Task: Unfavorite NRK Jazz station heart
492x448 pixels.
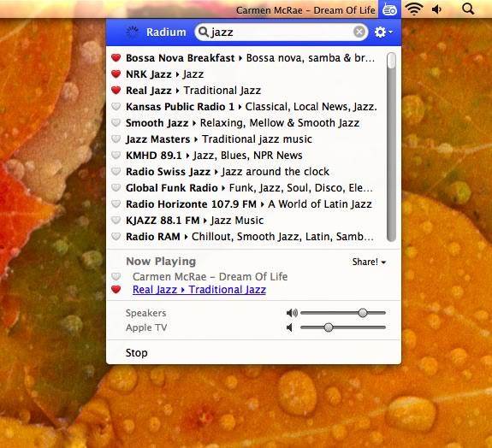Action: tap(116, 74)
